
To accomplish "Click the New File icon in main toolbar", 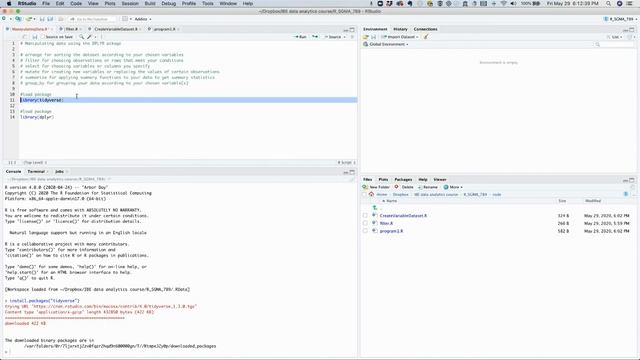I will (x=4, y=19).
